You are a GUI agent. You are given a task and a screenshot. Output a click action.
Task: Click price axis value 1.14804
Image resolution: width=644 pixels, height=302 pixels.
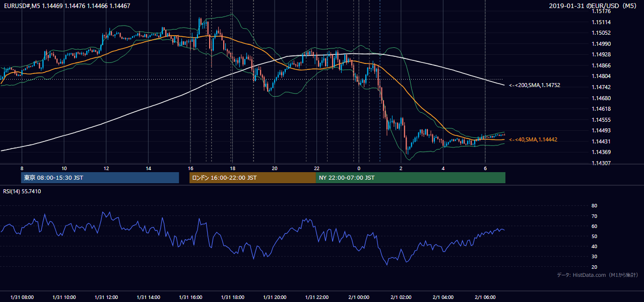click(601, 76)
